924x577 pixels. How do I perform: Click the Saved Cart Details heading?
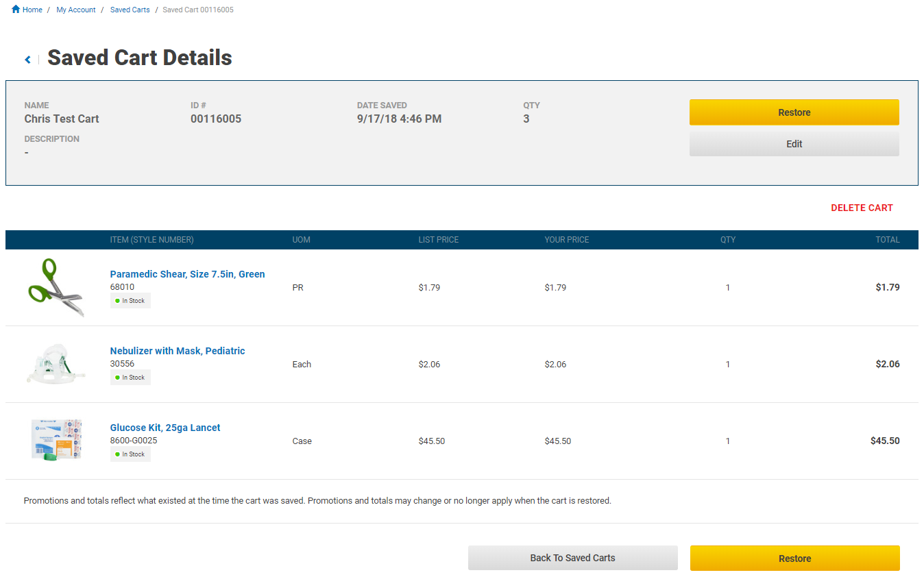pos(140,58)
